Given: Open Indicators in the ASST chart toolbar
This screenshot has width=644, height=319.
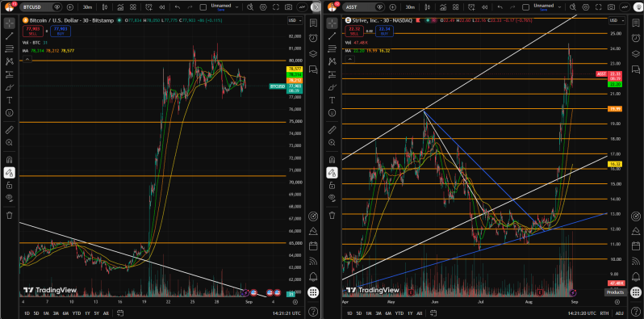Looking at the screenshot, I should click(x=443, y=7).
